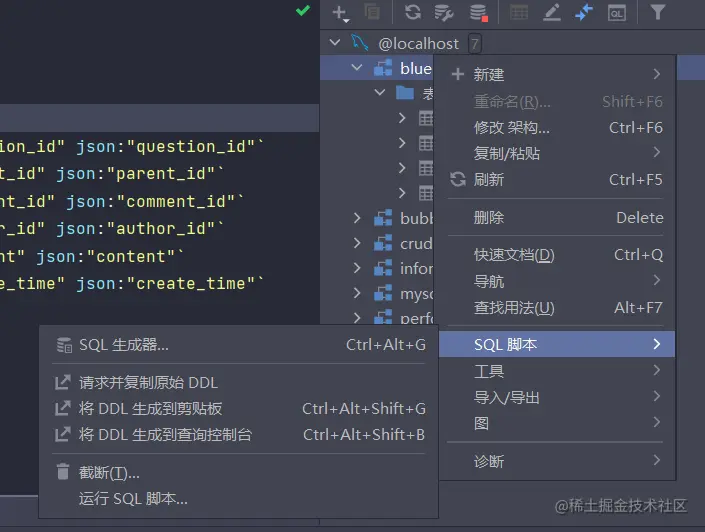
Task: Open the SQL 脚本 submenu
Action: [x=557, y=344]
